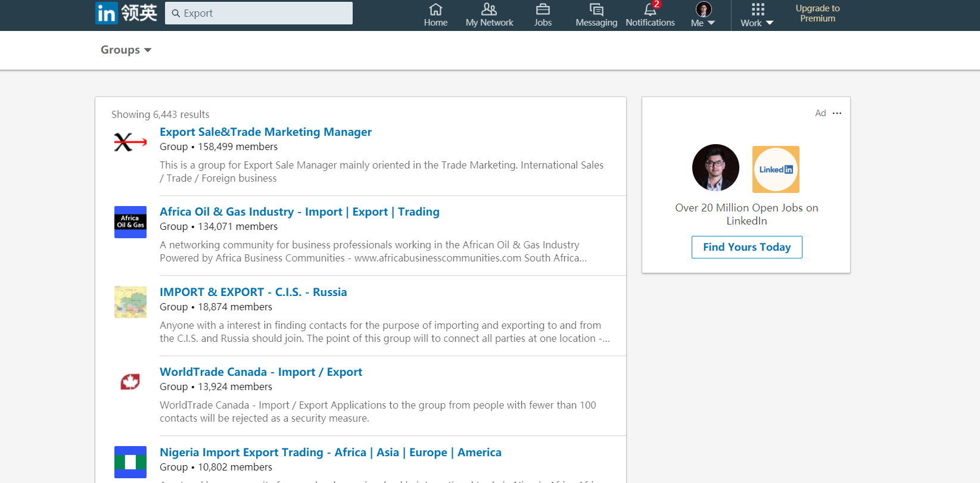The width and height of the screenshot is (980, 483).
Task: Open Africa Oil & Gas Industry group
Action: (x=300, y=211)
